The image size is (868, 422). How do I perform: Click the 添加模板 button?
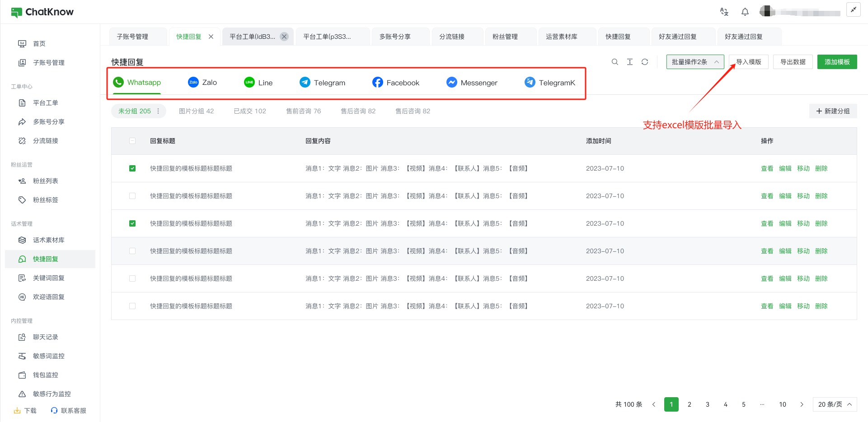pos(837,62)
